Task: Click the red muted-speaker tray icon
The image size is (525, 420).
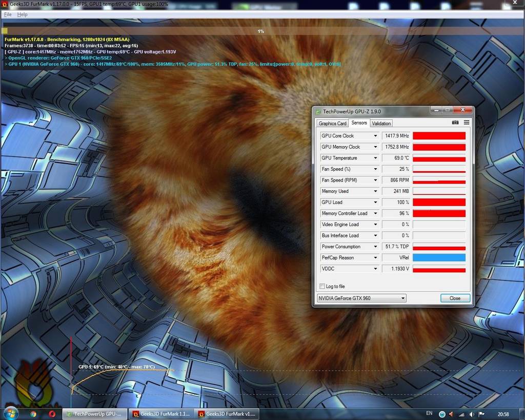Action: (x=451, y=414)
